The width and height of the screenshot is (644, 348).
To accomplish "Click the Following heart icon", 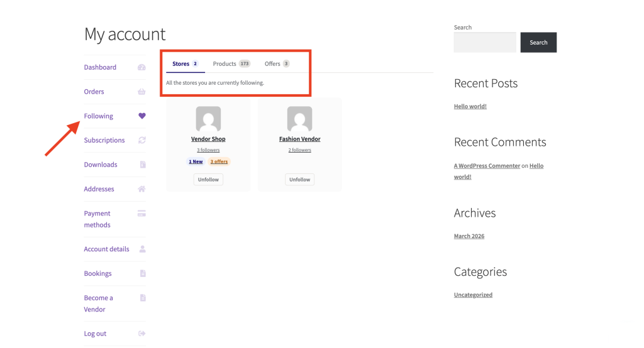I will pyautogui.click(x=142, y=116).
